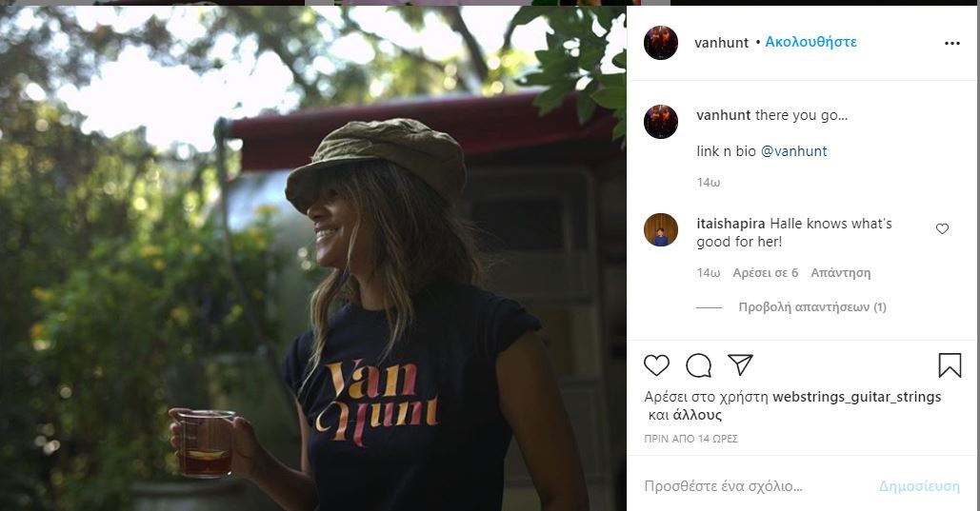Open the webstrings_guitar_strings profile link

click(856, 397)
